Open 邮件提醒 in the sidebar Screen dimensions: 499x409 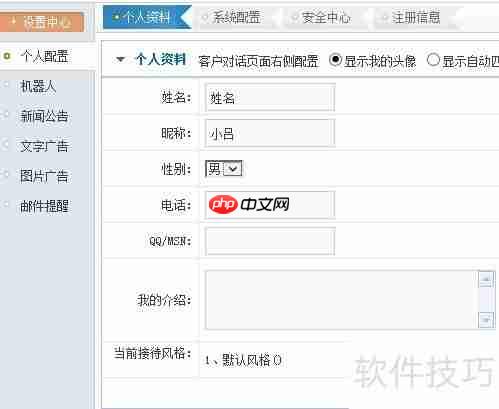pos(44,206)
